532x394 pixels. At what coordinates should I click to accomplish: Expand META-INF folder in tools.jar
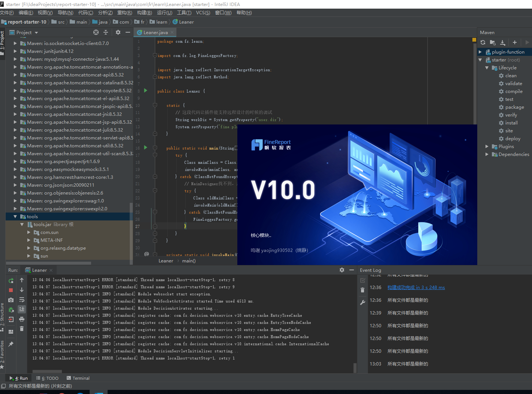click(29, 240)
